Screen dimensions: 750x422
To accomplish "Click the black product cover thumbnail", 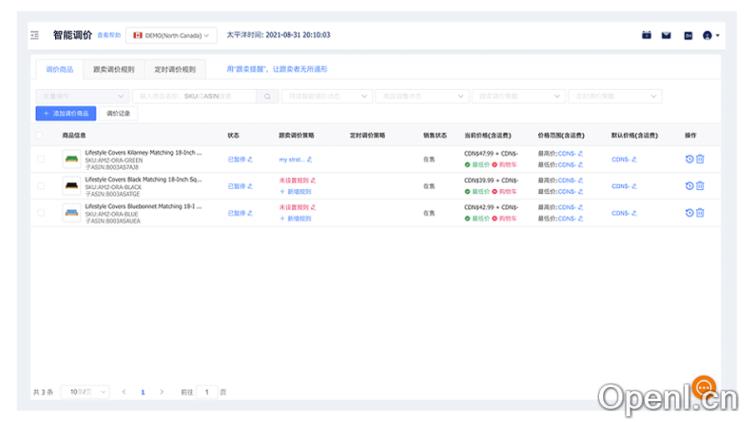I will 72,186.
